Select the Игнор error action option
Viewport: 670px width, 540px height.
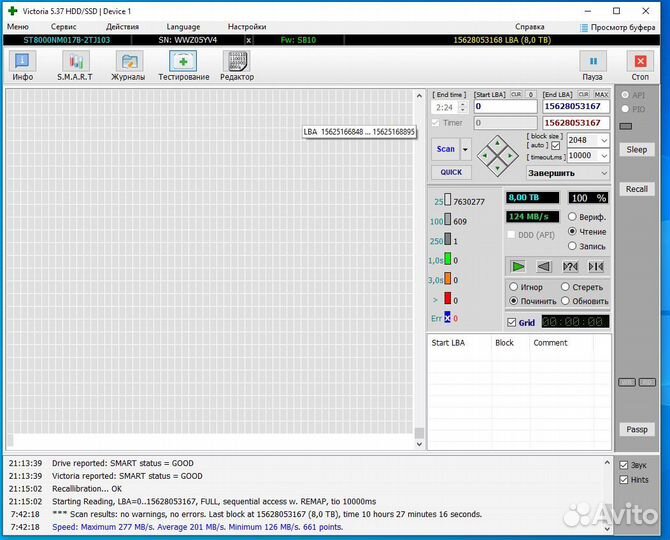pos(514,287)
